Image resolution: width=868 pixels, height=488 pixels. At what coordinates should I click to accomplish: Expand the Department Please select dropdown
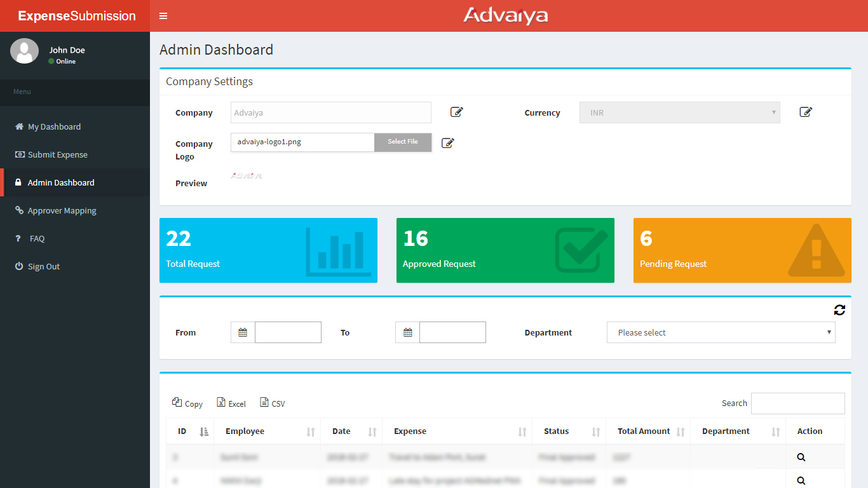(721, 332)
